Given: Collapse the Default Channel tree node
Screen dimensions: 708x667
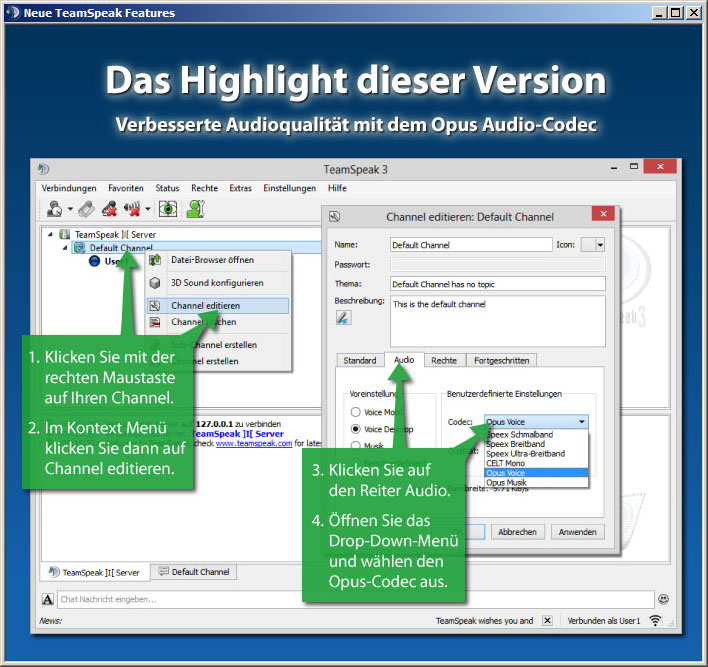Looking at the screenshot, I should (x=65, y=247).
